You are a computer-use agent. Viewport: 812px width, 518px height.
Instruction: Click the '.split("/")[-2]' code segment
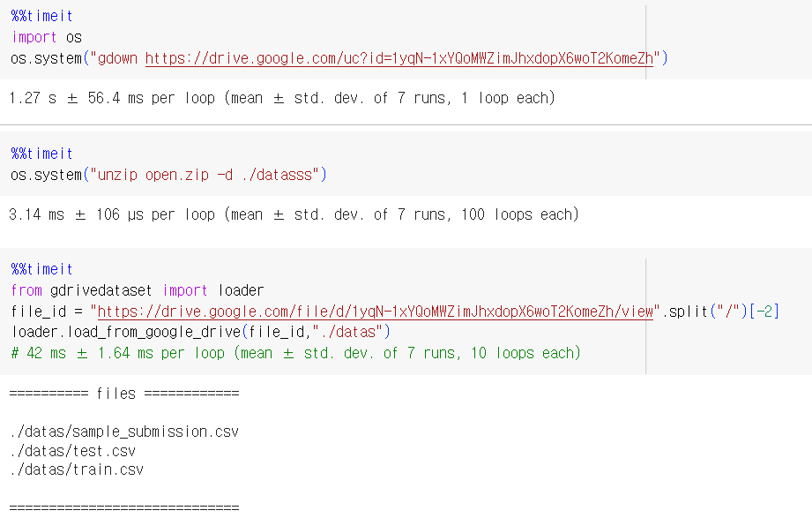point(720,312)
